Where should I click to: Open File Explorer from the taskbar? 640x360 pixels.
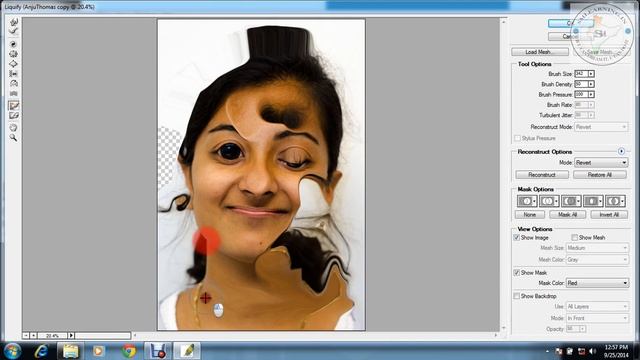coord(70,351)
